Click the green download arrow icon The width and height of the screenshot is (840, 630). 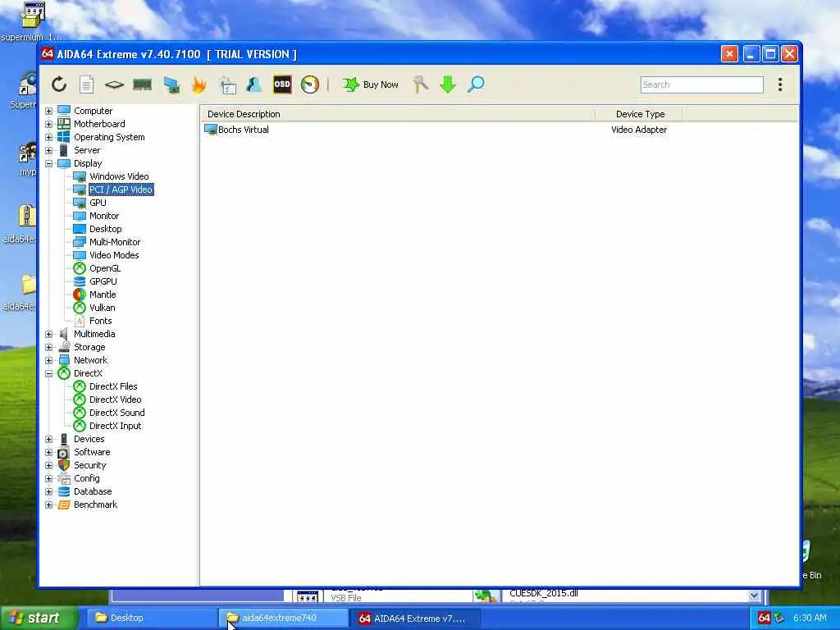coord(448,84)
